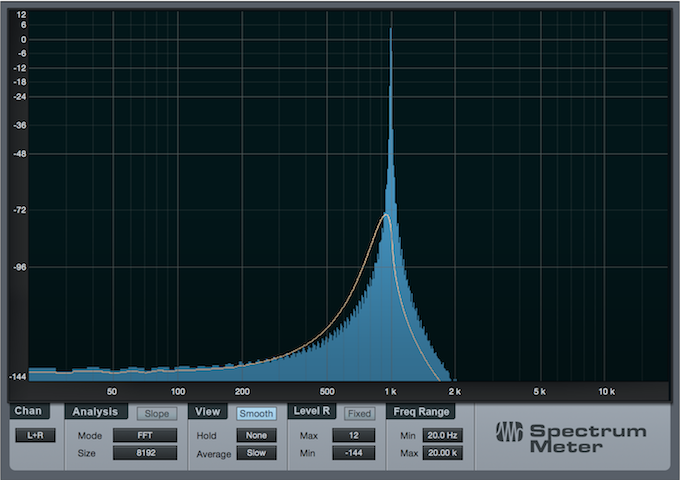Image resolution: width=680 pixels, height=480 pixels.
Task: Open the FFT Mode dropdown
Action: tap(145, 435)
